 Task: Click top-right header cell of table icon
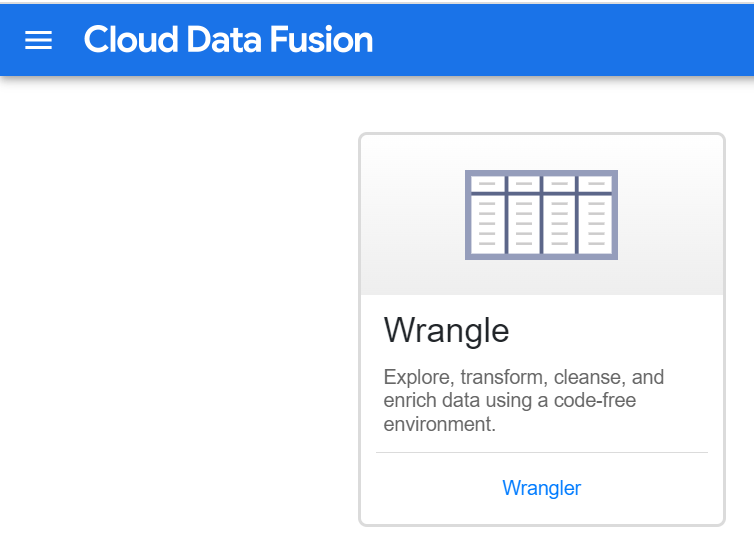click(x=595, y=184)
